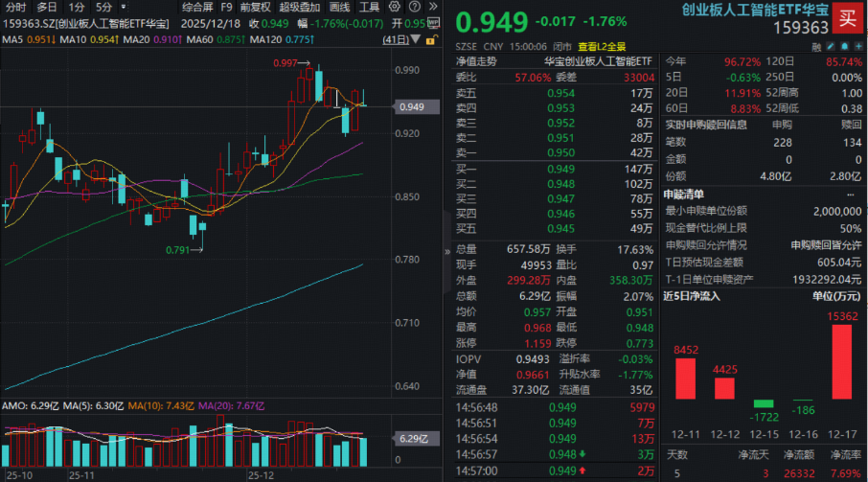Open the period dropdown next to 5分
Viewport: 868px width, 482px height.
pos(123,8)
